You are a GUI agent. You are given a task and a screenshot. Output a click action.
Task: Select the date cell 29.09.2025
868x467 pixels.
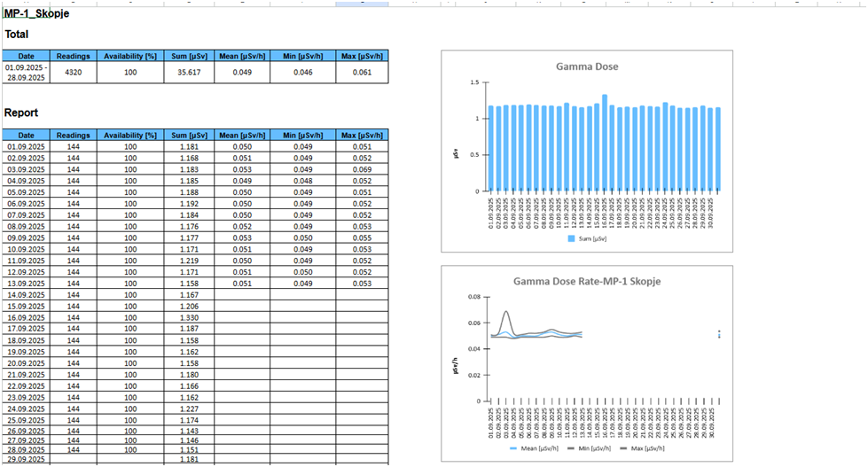(x=26, y=459)
